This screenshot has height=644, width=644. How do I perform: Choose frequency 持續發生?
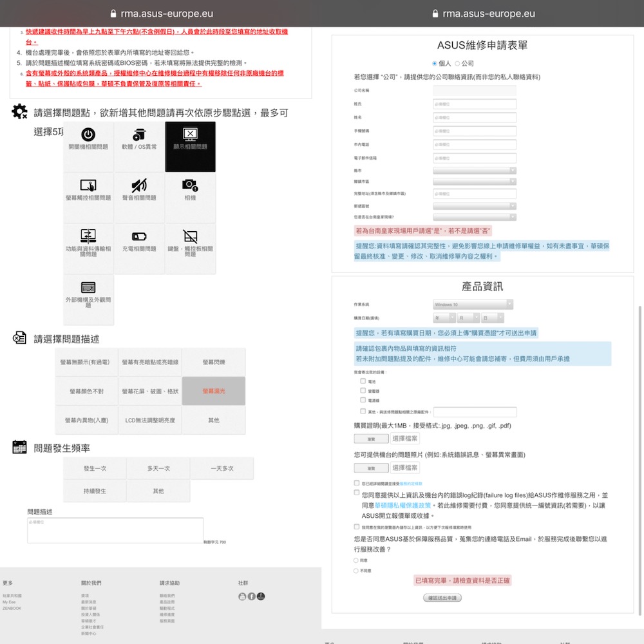coord(95,491)
